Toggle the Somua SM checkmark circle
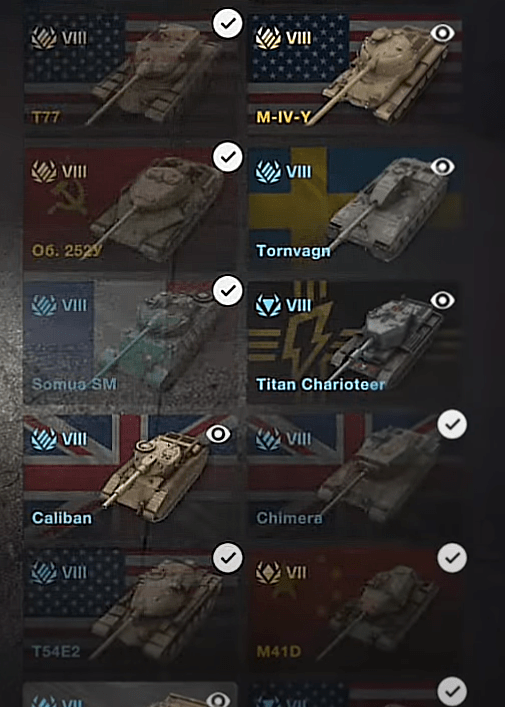Screen dimensions: 505x707 pos(228,290)
